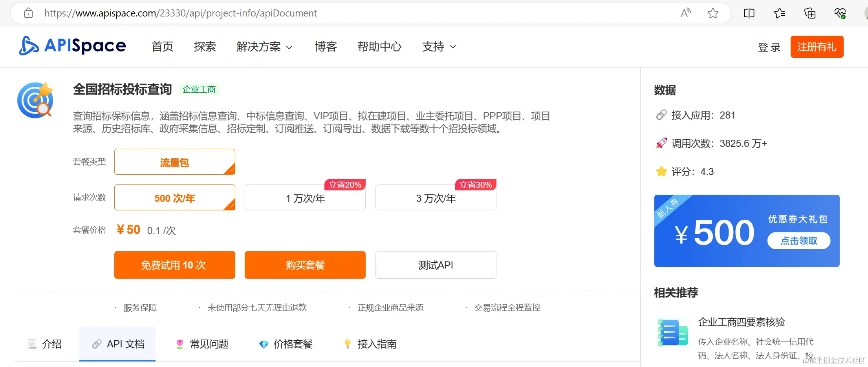Go to 首页 in navigation
This screenshot has width=868, height=367.
[x=163, y=47]
